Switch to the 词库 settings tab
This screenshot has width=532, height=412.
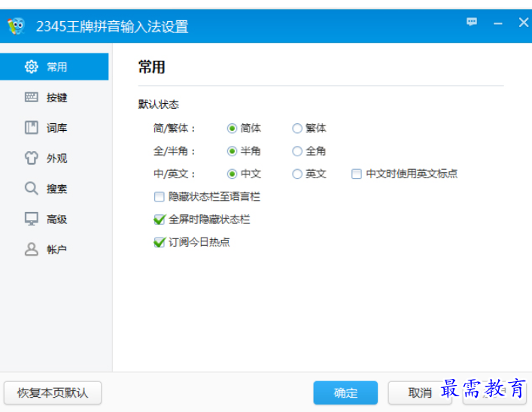[54, 128]
